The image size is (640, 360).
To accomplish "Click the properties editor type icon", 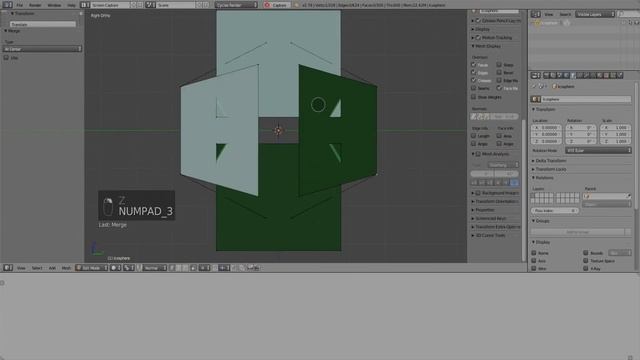I will pyautogui.click(x=536, y=76).
